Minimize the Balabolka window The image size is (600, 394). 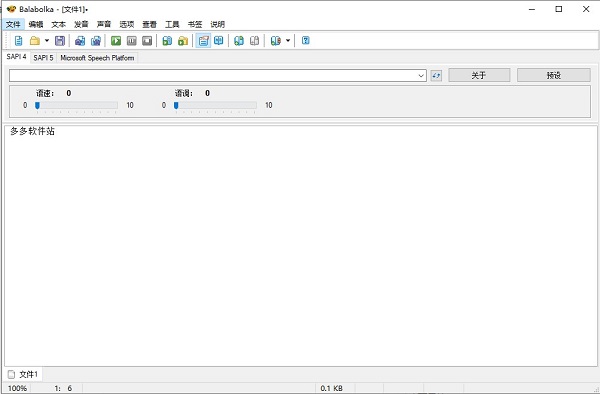532,9
